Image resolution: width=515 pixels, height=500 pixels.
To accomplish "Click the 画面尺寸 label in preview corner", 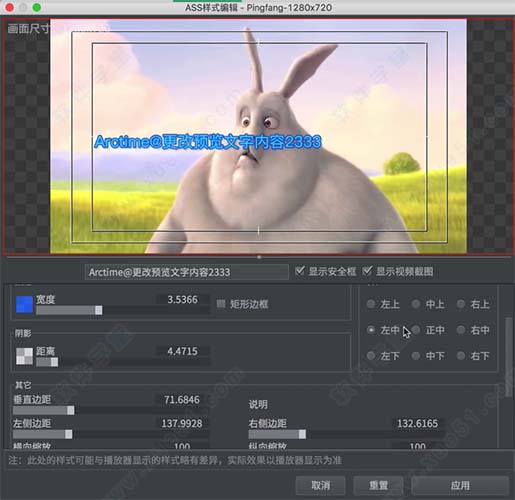I will point(29,29).
